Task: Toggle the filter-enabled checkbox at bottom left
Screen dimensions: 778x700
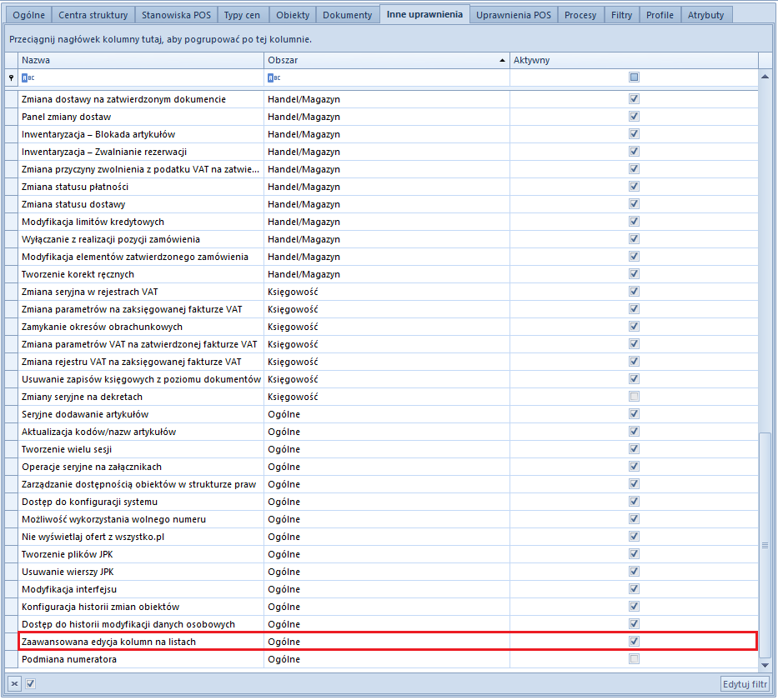Action: (30, 684)
